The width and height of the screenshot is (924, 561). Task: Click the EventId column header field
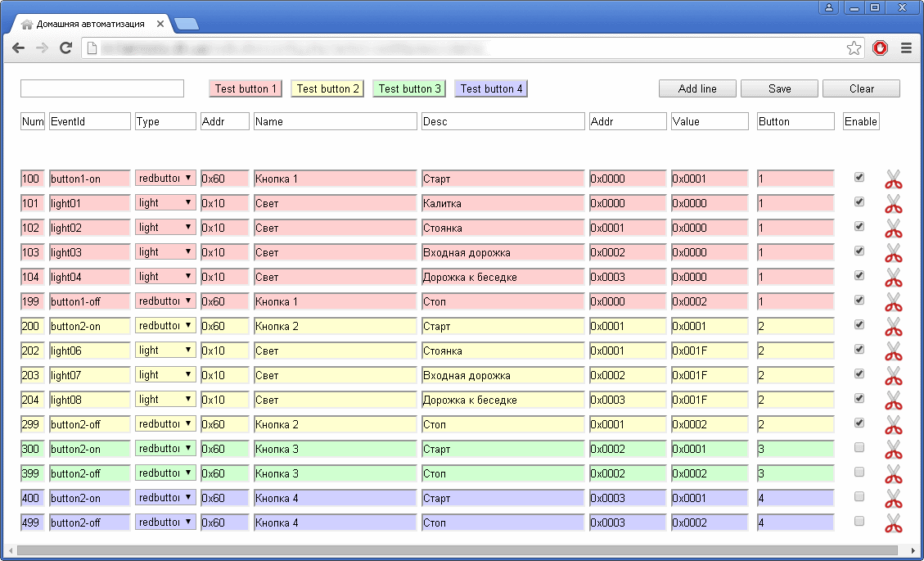click(x=89, y=121)
